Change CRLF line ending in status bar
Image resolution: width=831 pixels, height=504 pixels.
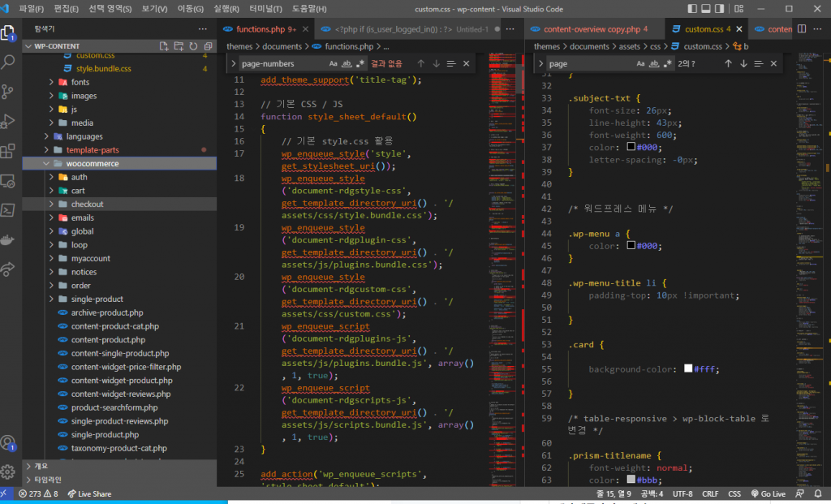click(x=710, y=493)
